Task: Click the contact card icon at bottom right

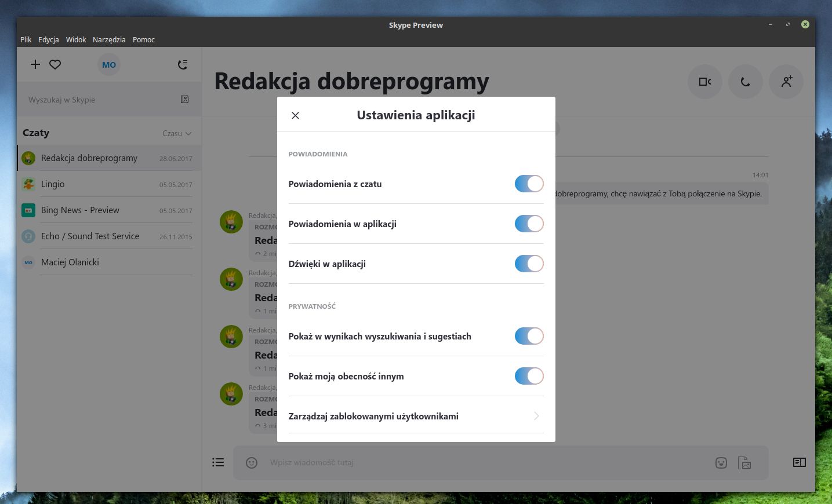Action: click(800, 462)
